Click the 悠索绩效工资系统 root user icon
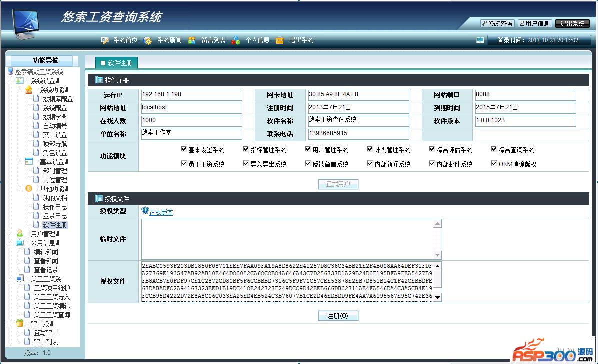Screen dimensions: 598x364 11,71
